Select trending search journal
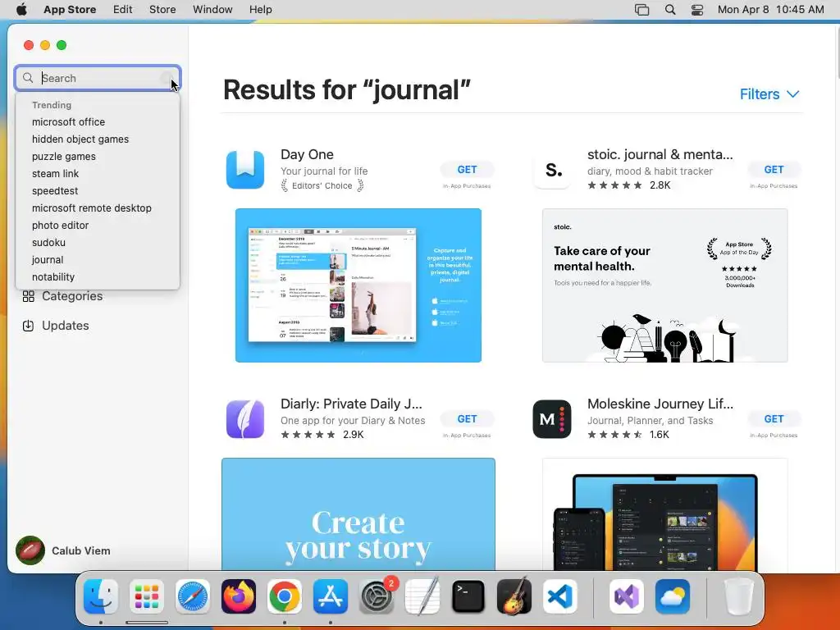The width and height of the screenshot is (840, 630). (48, 260)
